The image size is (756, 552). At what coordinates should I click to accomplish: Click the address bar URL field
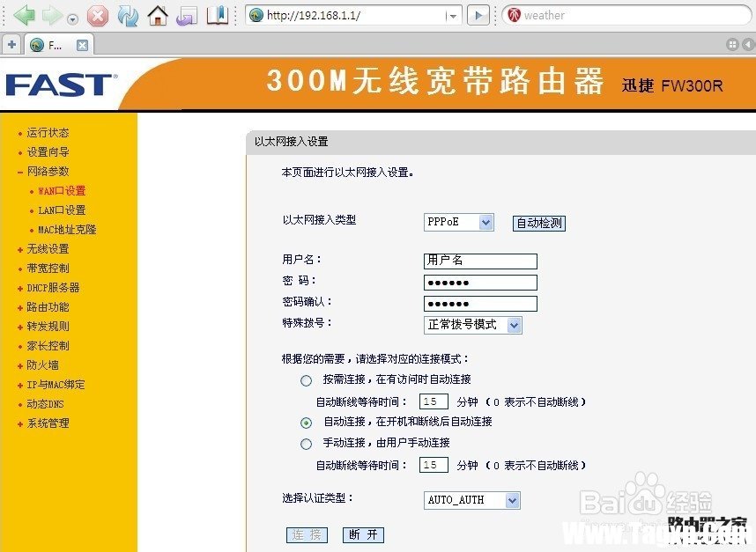coord(353,16)
